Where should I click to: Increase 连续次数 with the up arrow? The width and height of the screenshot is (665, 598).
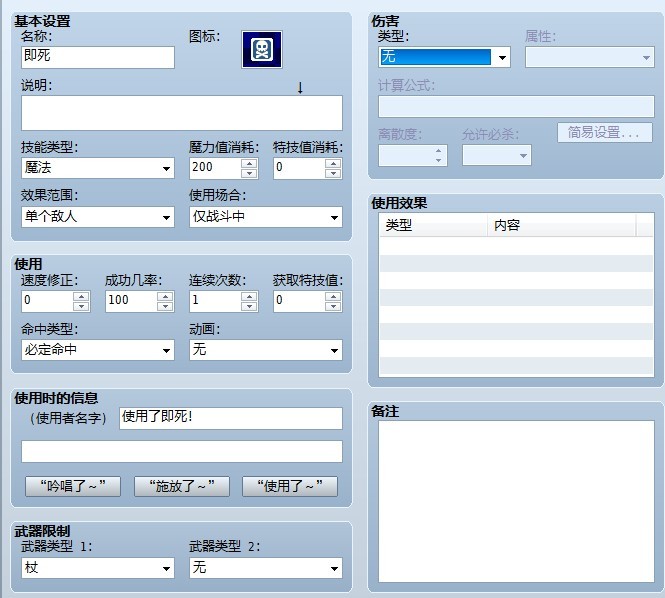(249, 296)
